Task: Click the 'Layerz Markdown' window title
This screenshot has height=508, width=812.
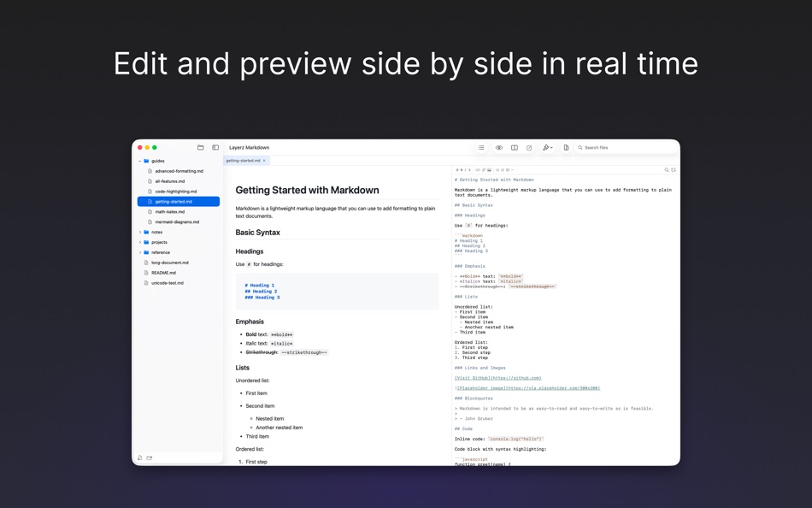Action: (x=249, y=148)
